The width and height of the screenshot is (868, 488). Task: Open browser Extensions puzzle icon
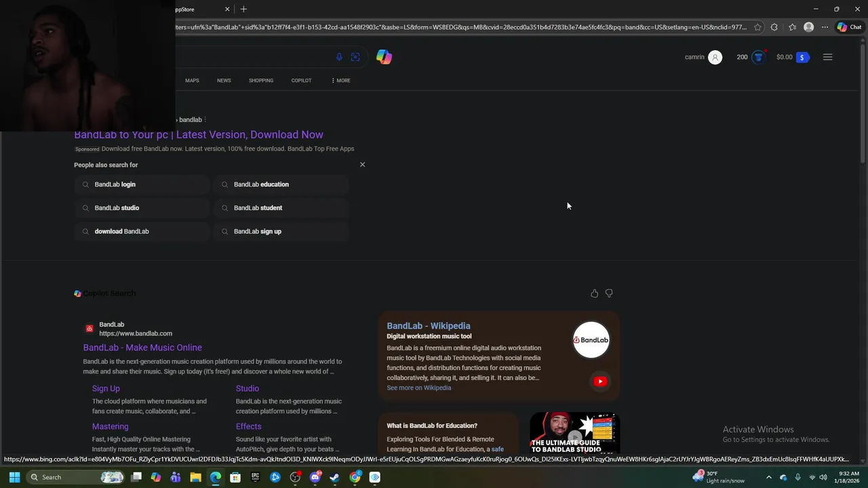pyautogui.click(x=774, y=27)
